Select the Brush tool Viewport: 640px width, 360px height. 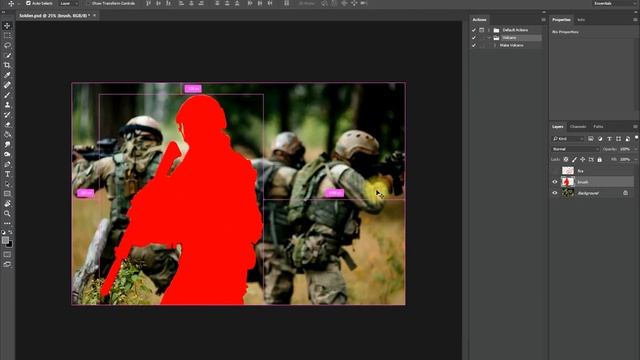click(7, 95)
